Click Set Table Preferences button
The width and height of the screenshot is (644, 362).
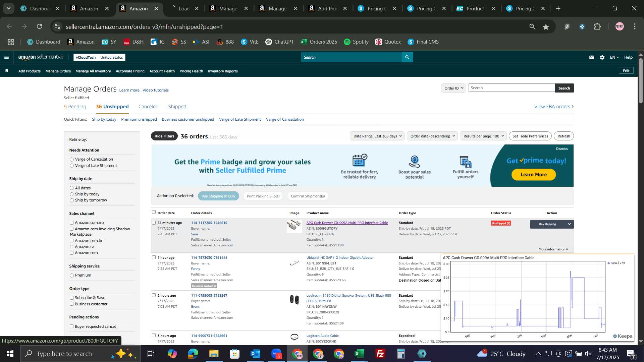(x=530, y=136)
